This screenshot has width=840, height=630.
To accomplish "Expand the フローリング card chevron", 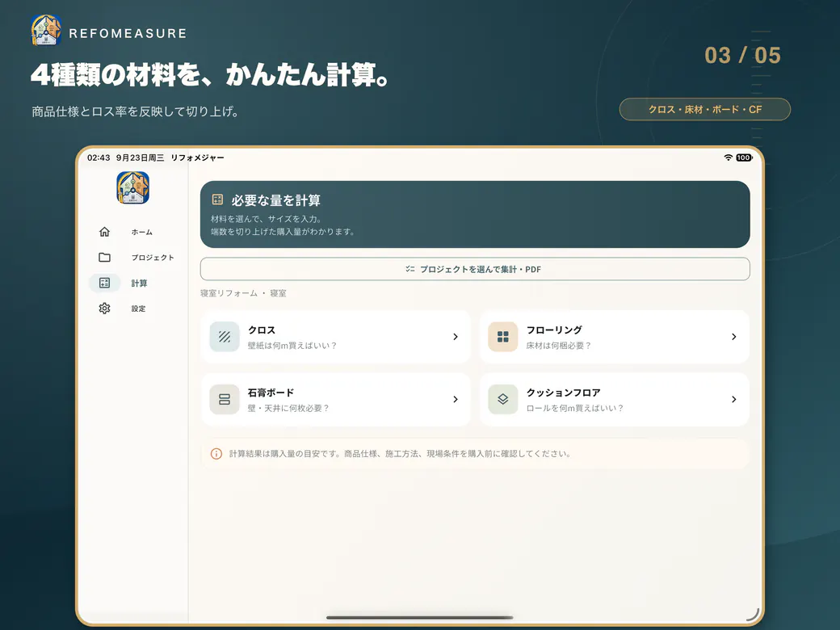I will pyautogui.click(x=734, y=337).
